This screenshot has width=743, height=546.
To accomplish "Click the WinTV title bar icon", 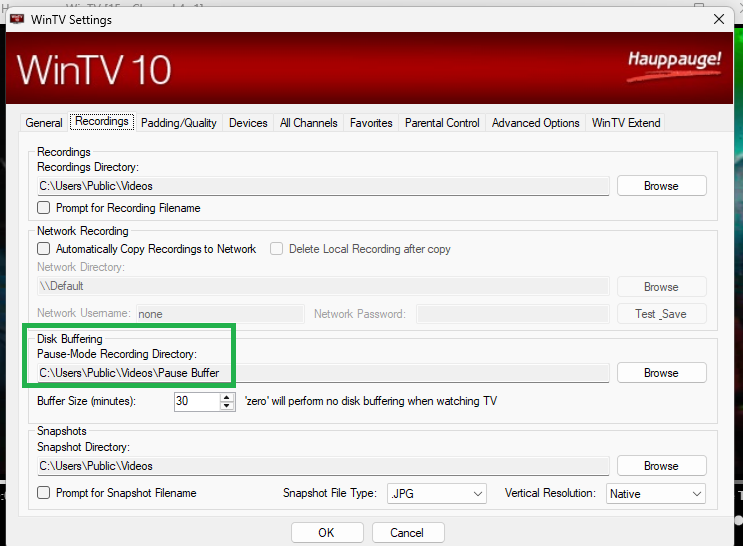I will 18,19.
